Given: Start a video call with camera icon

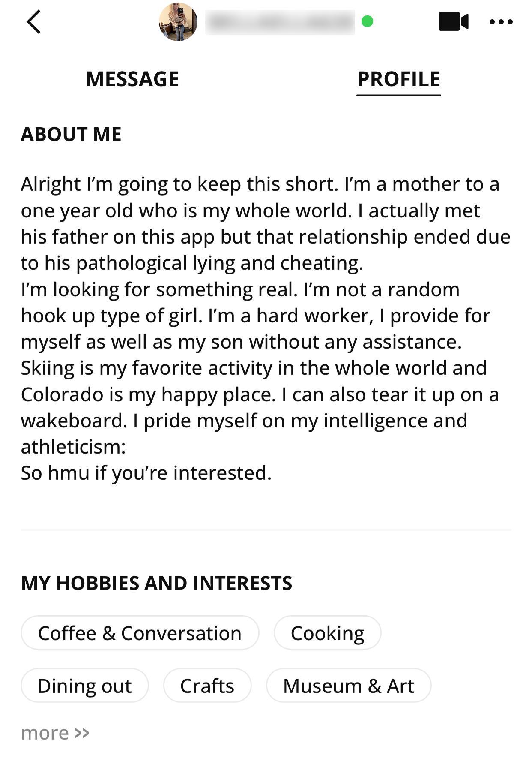Looking at the screenshot, I should (453, 21).
